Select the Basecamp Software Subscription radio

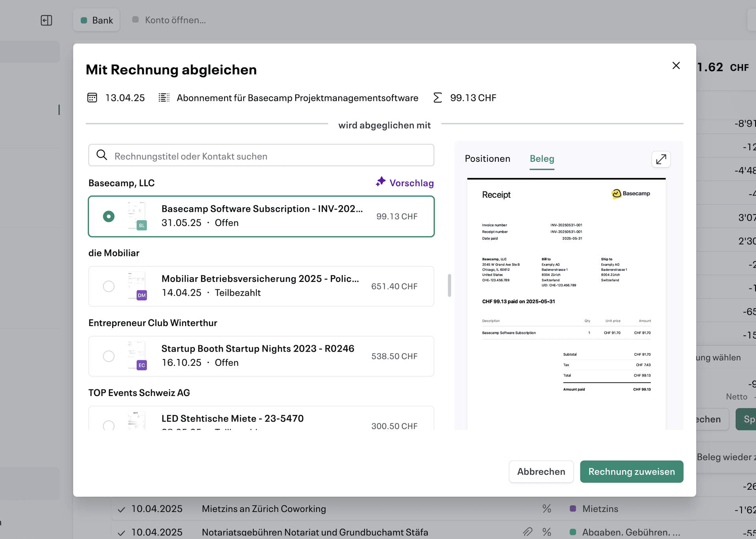point(109,216)
